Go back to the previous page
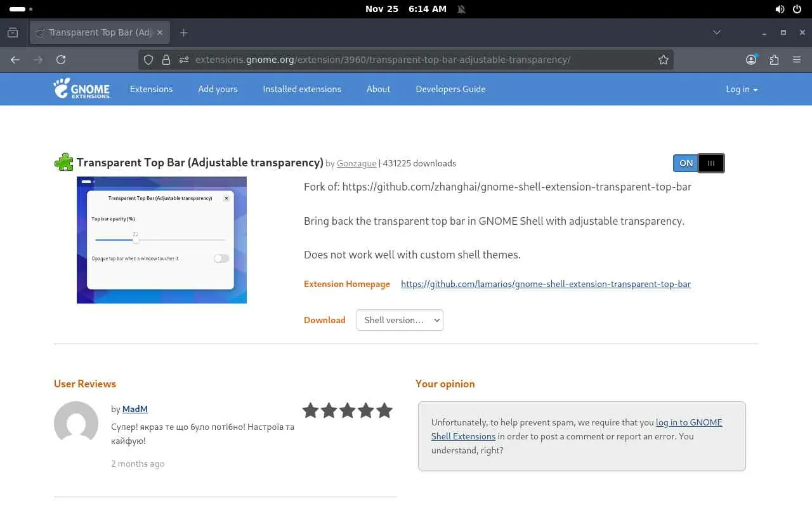 (15, 60)
